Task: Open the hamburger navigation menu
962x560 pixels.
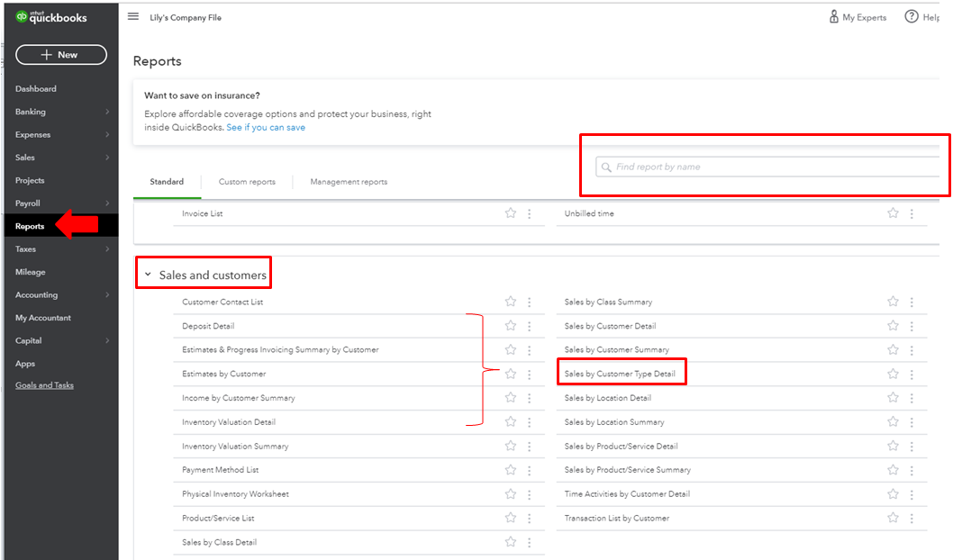Action: [x=133, y=16]
